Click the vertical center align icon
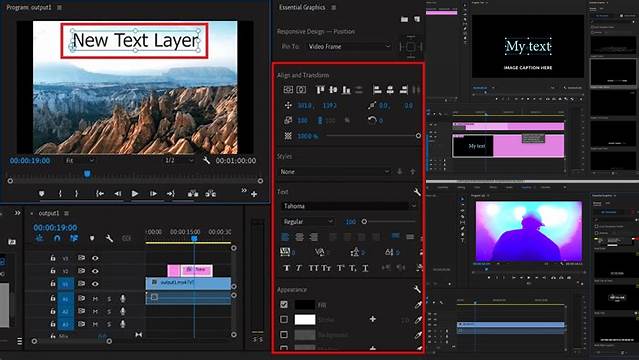 click(288, 90)
